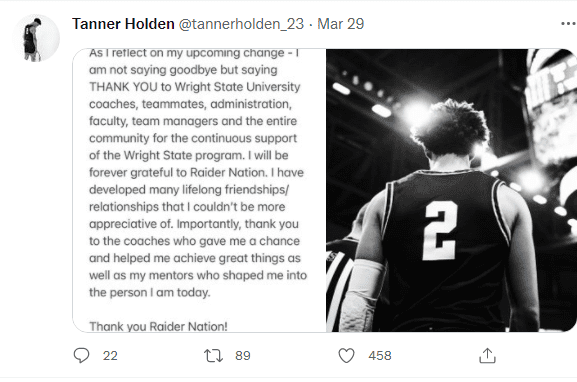577x382 pixels.
Task: Click the player's curly hair in photo
Action: pyautogui.click(x=451, y=127)
